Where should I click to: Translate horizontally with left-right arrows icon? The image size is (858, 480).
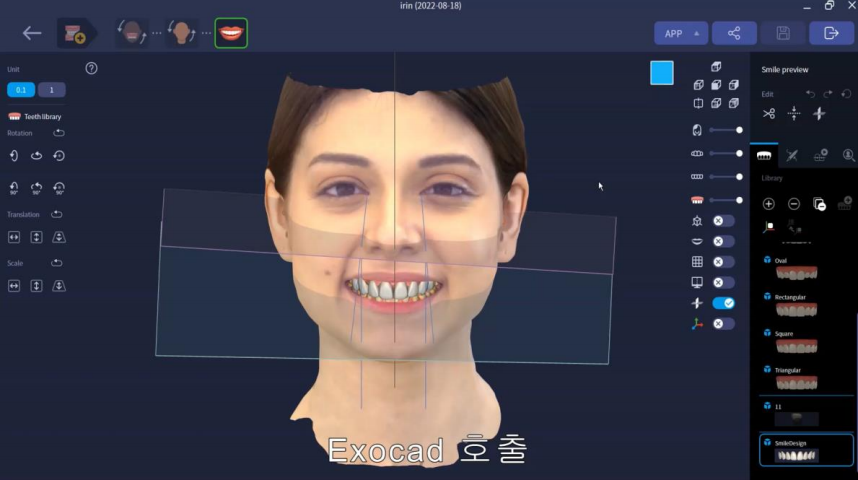pos(14,237)
